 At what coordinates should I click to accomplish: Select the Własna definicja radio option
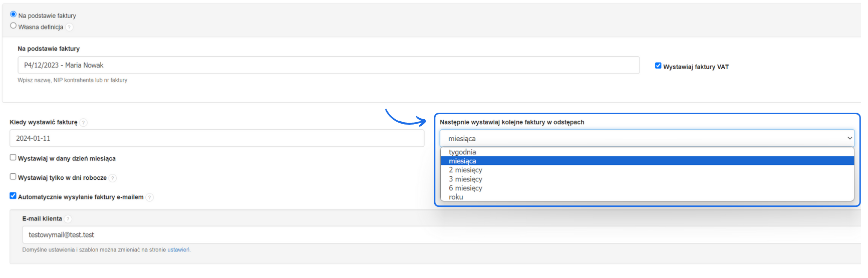pyautogui.click(x=14, y=26)
